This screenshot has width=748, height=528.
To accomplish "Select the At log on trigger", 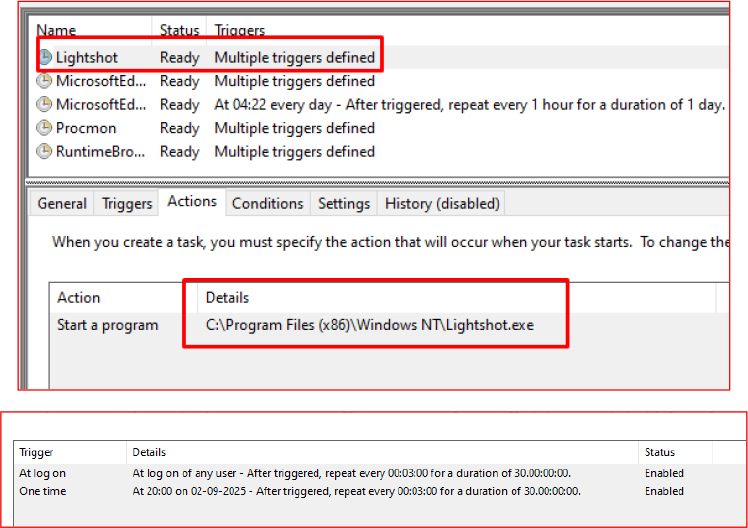I will coord(42,473).
